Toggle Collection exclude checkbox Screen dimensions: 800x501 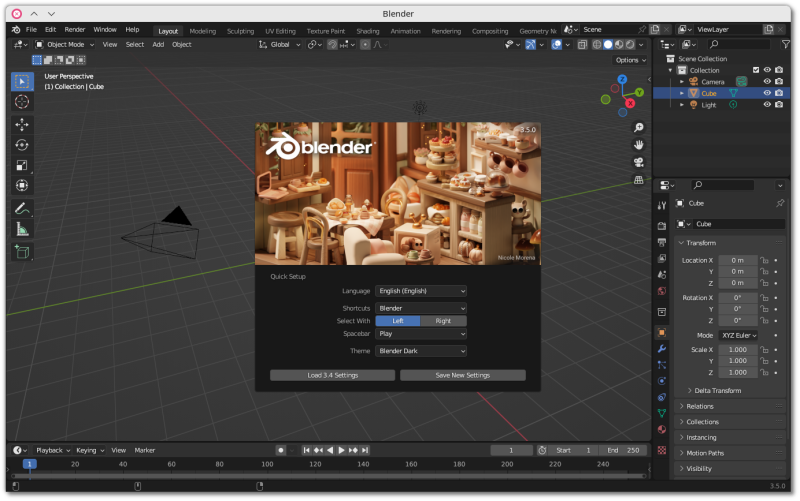756,70
